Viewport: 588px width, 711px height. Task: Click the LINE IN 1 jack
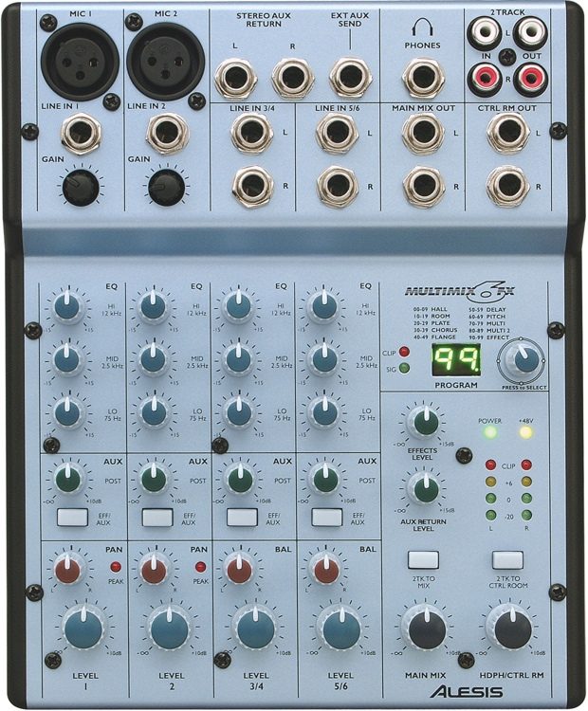coord(82,134)
